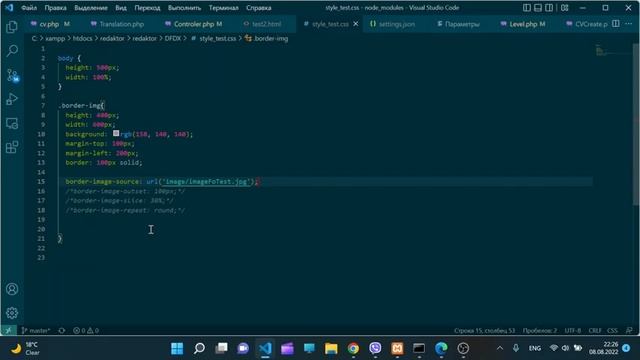Open the Run and Debug view
640x360 pixels.
tap(12, 99)
